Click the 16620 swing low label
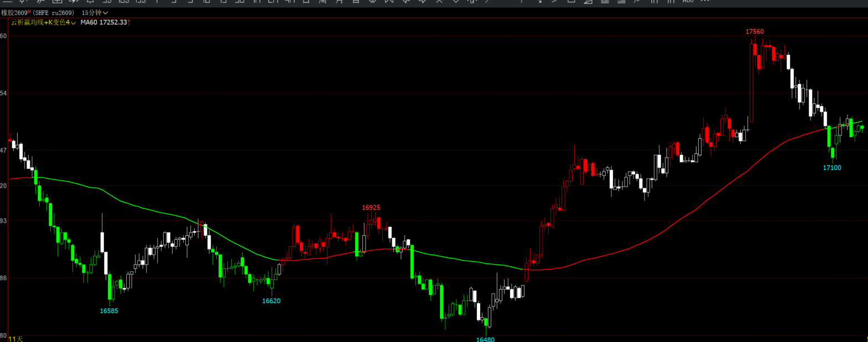This screenshot has width=868, height=342. (x=271, y=301)
